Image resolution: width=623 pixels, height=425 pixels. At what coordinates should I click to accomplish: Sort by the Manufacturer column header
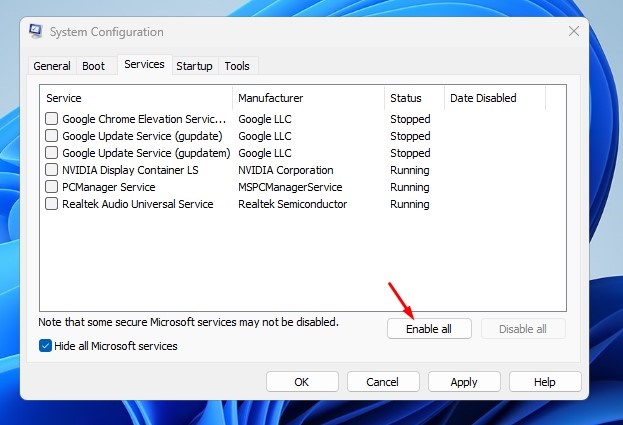point(308,98)
